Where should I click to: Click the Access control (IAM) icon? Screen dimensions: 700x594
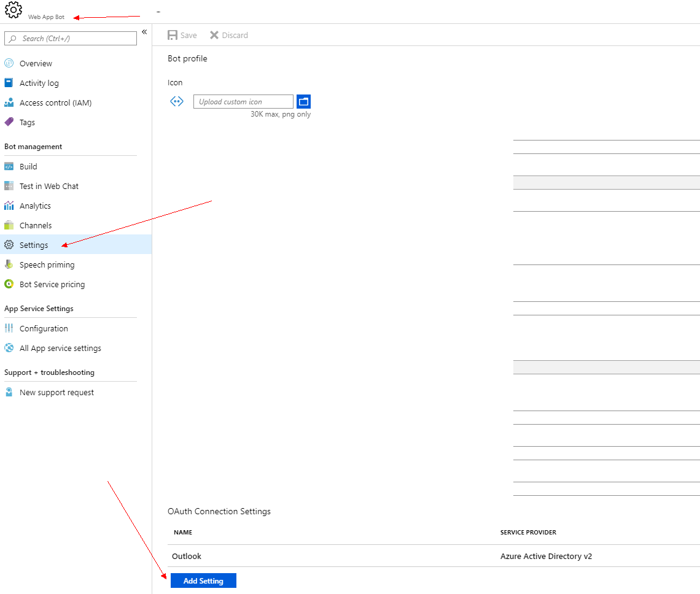[9, 102]
